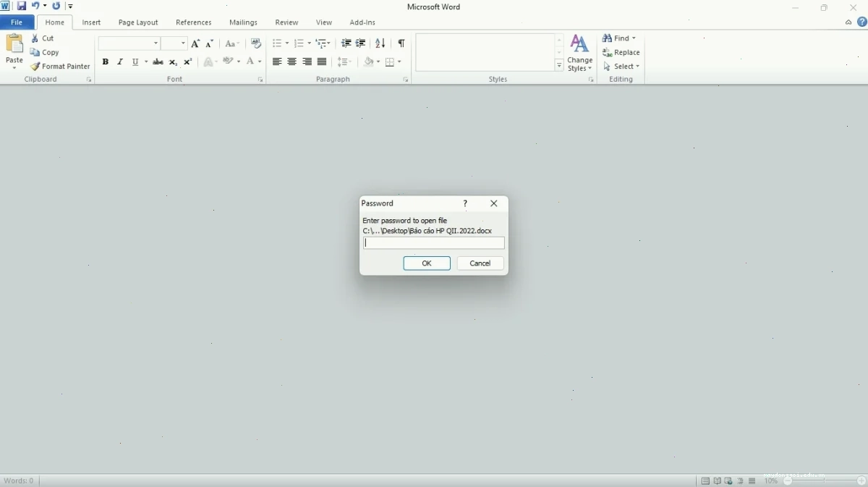This screenshot has height=487, width=868.
Task: Open Change Styles menu
Action: tap(580, 53)
